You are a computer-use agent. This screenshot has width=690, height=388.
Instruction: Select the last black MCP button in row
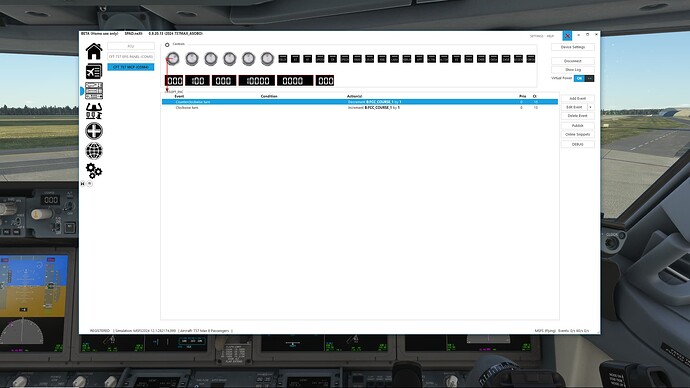coord(531,59)
